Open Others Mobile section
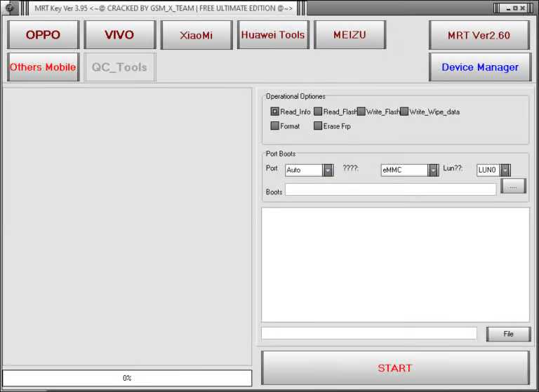 43,67
